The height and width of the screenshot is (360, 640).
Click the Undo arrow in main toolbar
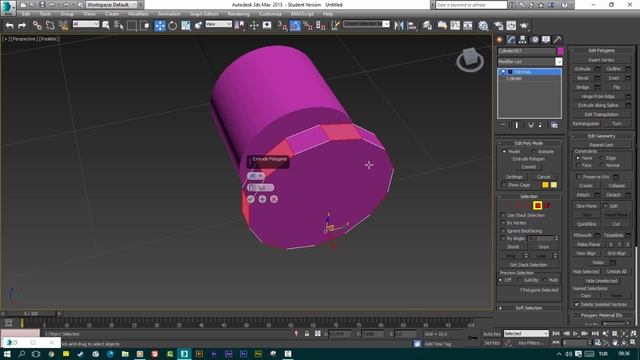point(9,25)
